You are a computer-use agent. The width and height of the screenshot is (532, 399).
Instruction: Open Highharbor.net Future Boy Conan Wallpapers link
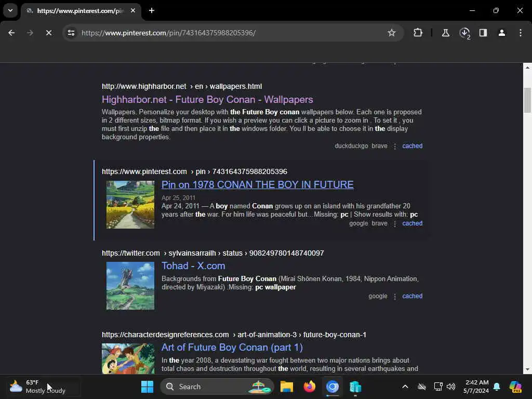(207, 99)
